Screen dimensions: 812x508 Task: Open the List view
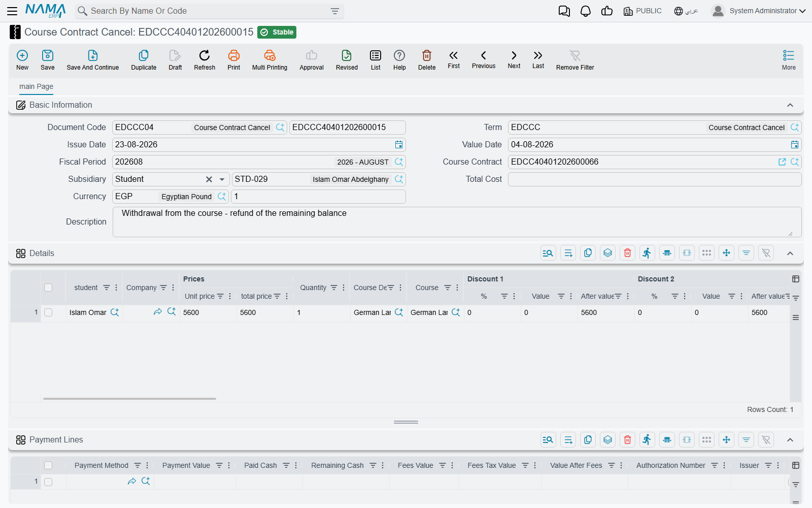(376, 59)
